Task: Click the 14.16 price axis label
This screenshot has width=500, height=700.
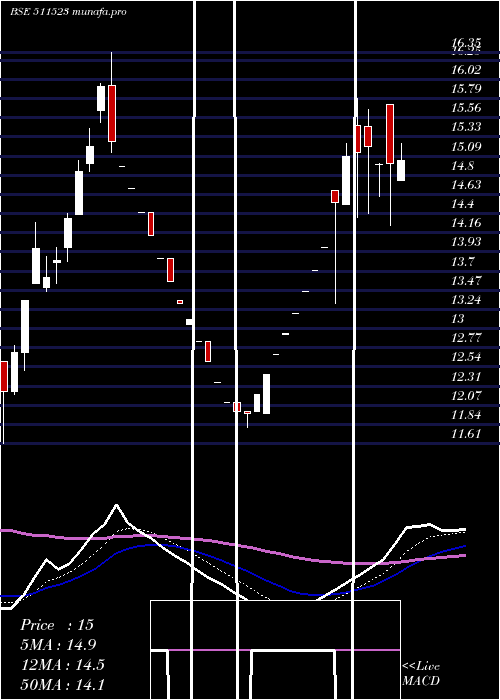Action: (466, 223)
